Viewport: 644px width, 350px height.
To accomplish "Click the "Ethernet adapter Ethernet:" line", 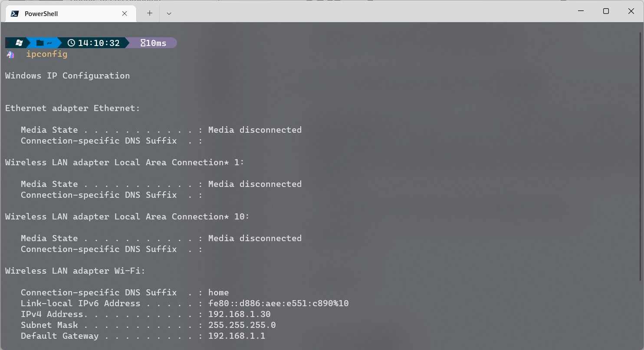I will click(72, 108).
